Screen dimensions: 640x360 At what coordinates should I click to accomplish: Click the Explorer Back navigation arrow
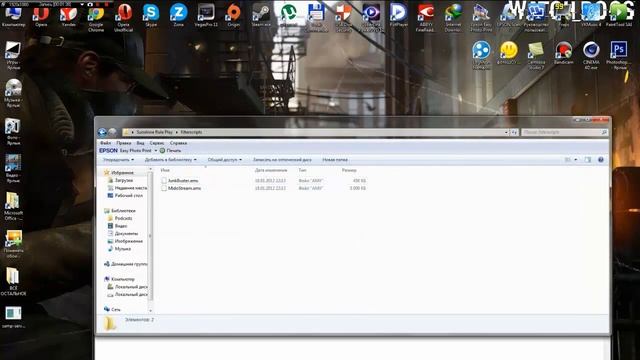pos(102,132)
